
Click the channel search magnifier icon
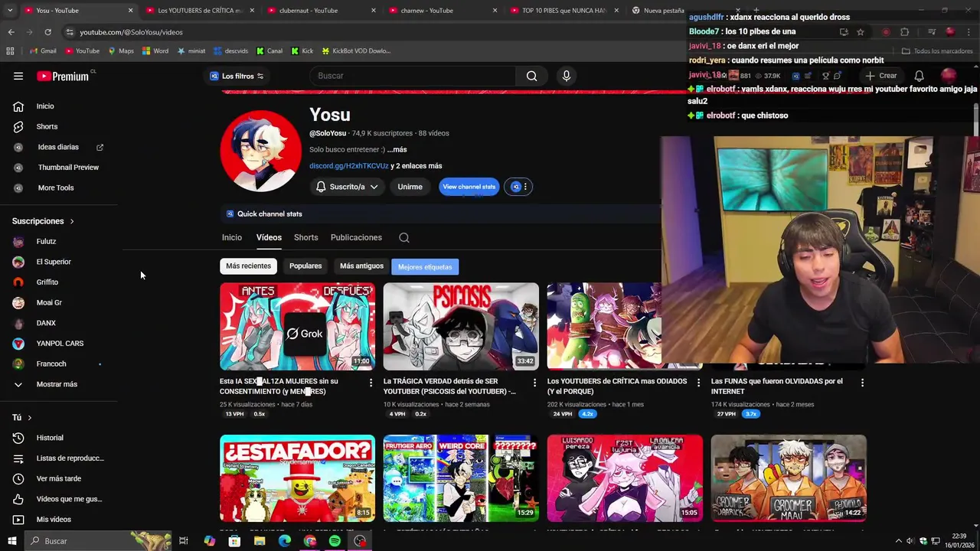[x=404, y=237]
